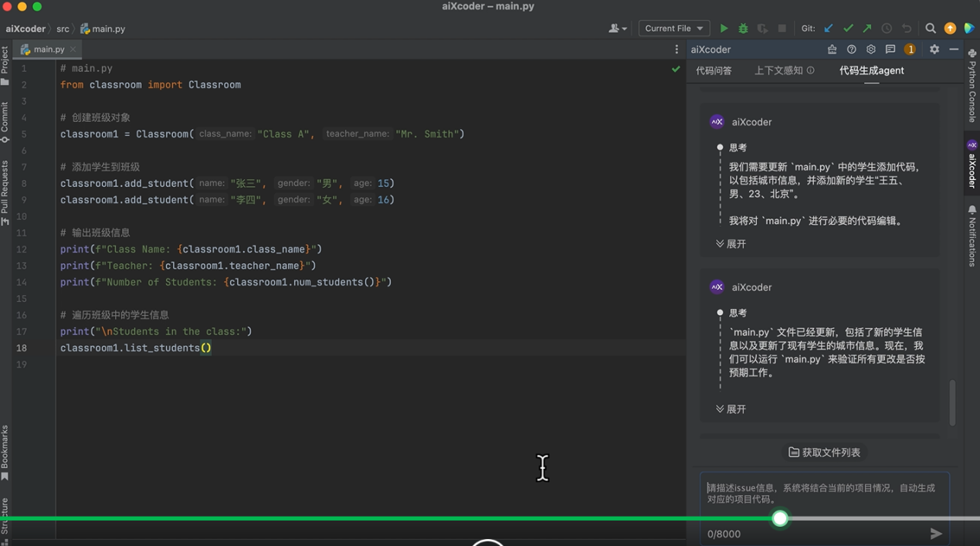Open aiXcoder help question mark icon

[851, 49]
